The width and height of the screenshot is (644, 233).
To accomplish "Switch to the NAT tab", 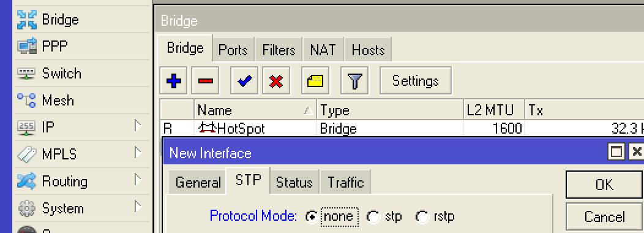I will tap(323, 50).
